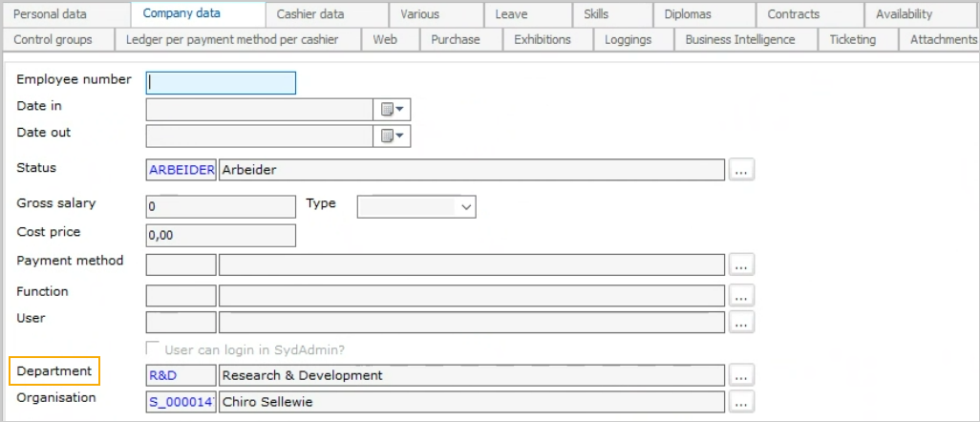Viewport: 980px width, 422px height.
Task: Click the Employee number input field
Action: pyautogui.click(x=221, y=83)
